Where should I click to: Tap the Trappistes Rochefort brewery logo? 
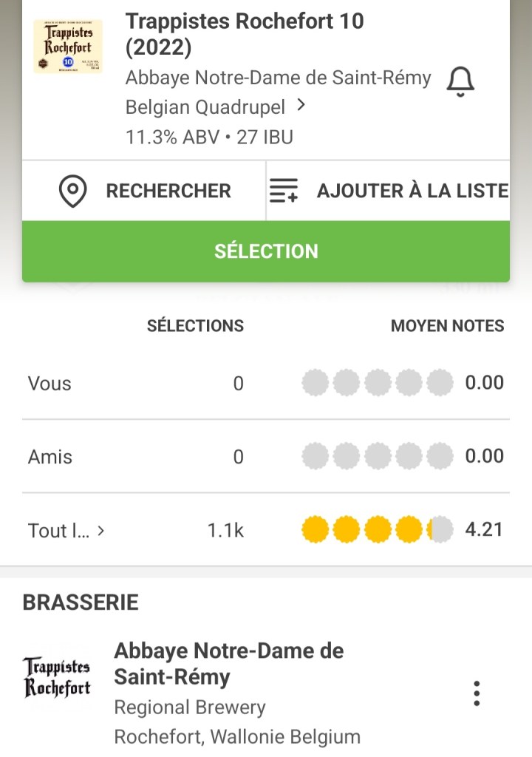pyautogui.click(x=57, y=677)
